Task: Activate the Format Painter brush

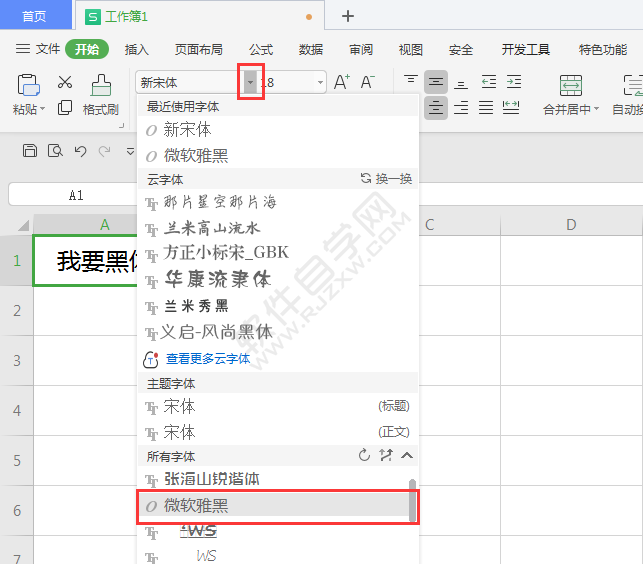Action: coord(101,85)
